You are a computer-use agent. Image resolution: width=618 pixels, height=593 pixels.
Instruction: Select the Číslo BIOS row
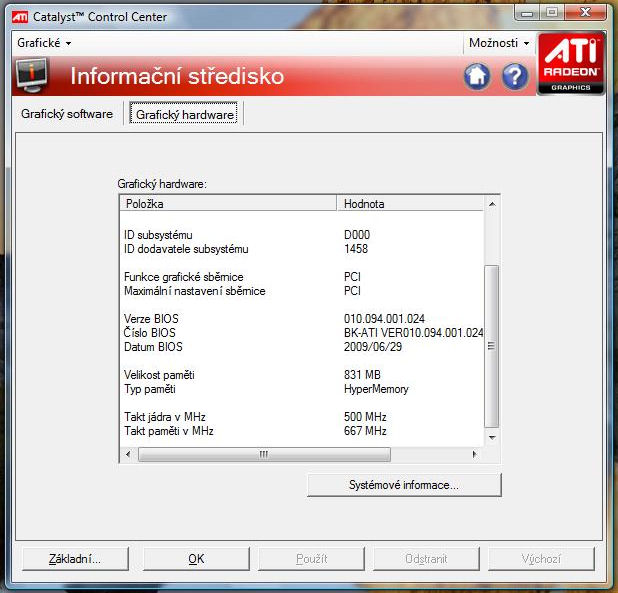point(302,333)
